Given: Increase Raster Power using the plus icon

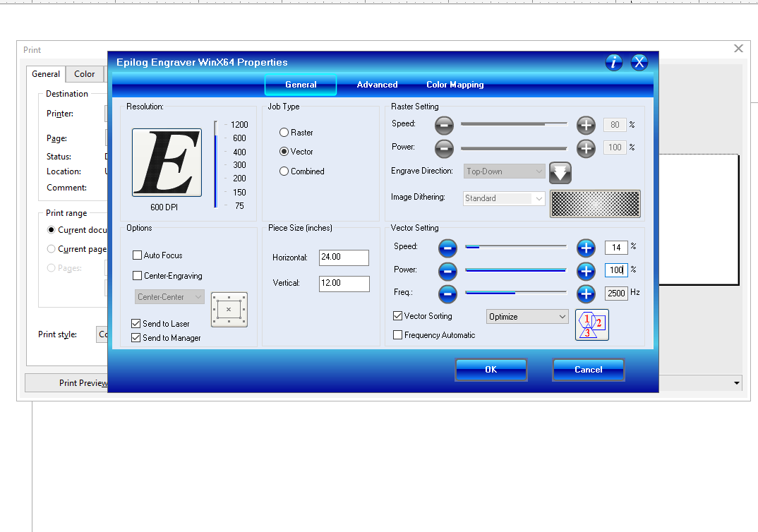Looking at the screenshot, I should (586, 148).
